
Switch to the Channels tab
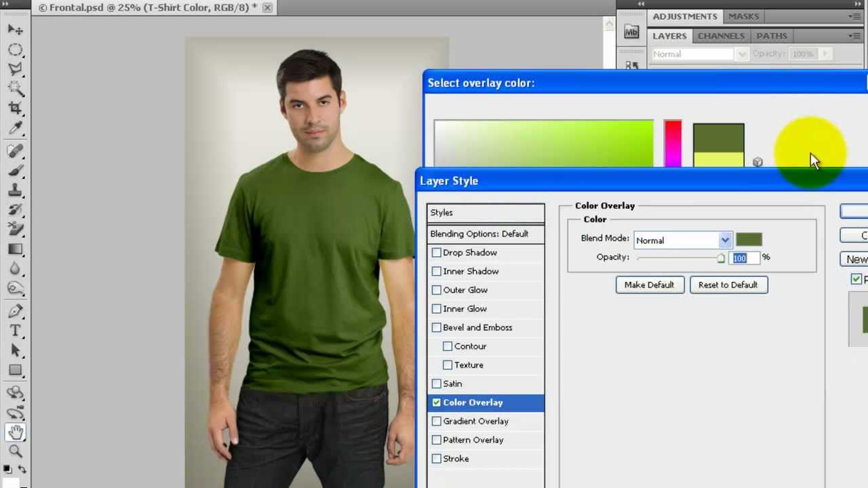721,36
